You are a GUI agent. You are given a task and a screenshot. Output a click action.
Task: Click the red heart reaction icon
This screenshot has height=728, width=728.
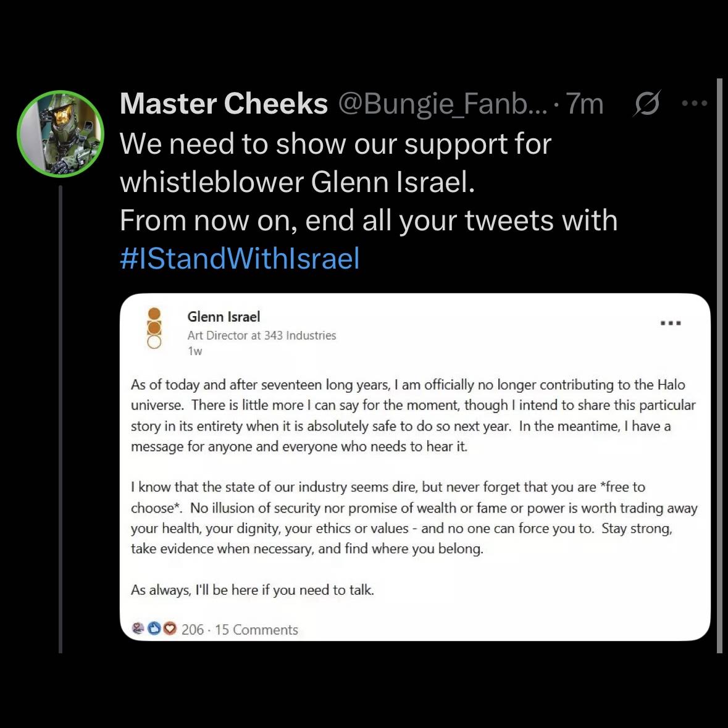(x=170, y=629)
